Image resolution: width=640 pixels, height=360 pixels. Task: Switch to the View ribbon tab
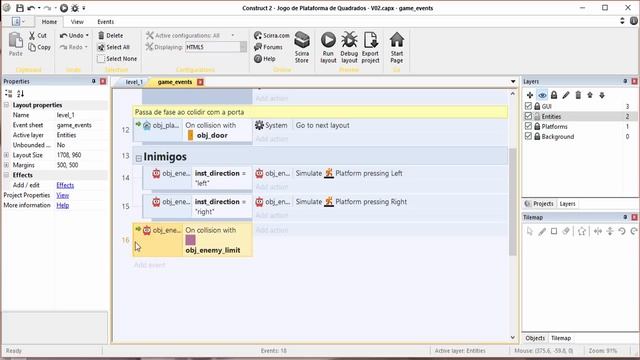click(77, 22)
